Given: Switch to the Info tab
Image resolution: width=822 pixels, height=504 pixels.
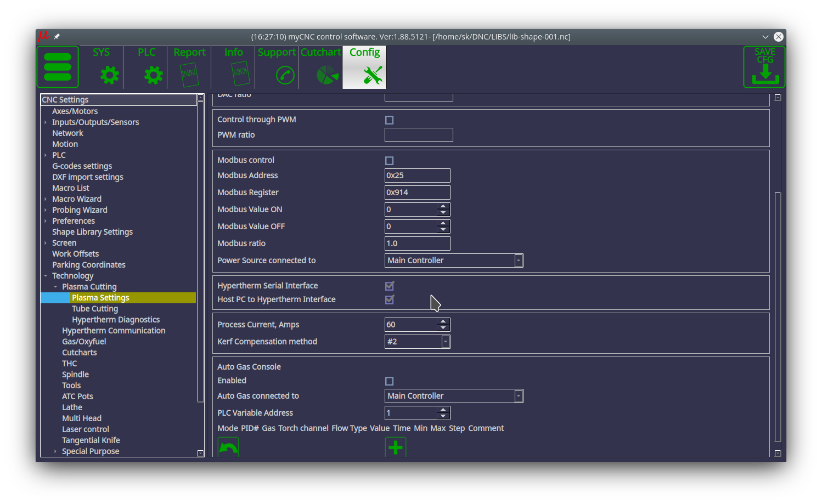Looking at the screenshot, I should [x=234, y=67].
